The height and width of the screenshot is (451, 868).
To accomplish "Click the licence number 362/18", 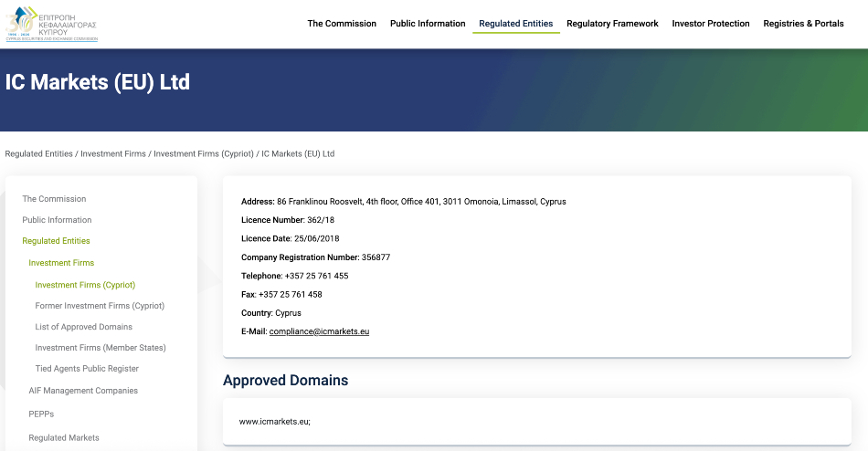I will point(321,220).
